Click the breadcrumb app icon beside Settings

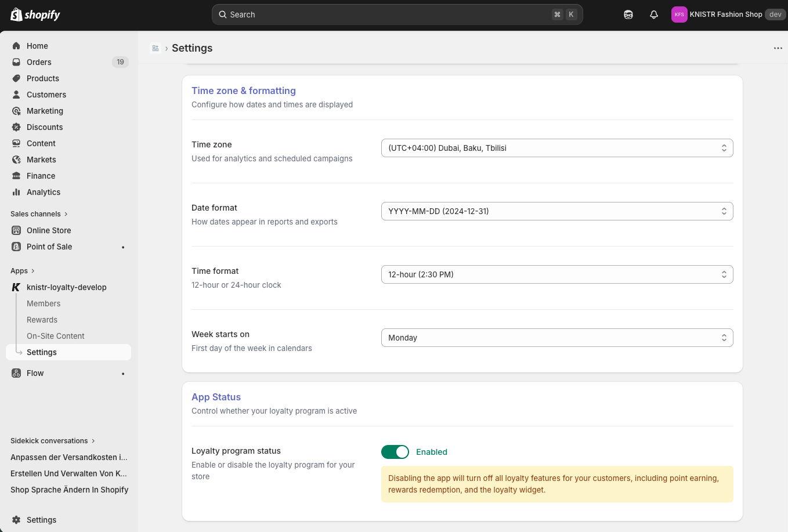coord(156,48)
